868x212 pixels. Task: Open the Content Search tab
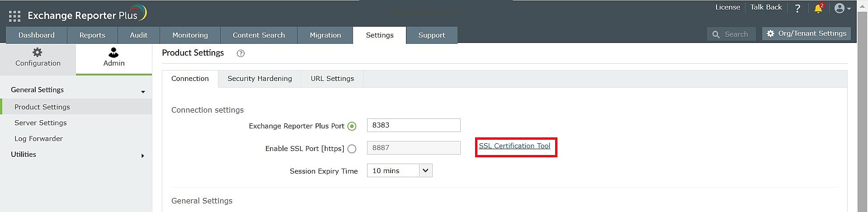259,35
